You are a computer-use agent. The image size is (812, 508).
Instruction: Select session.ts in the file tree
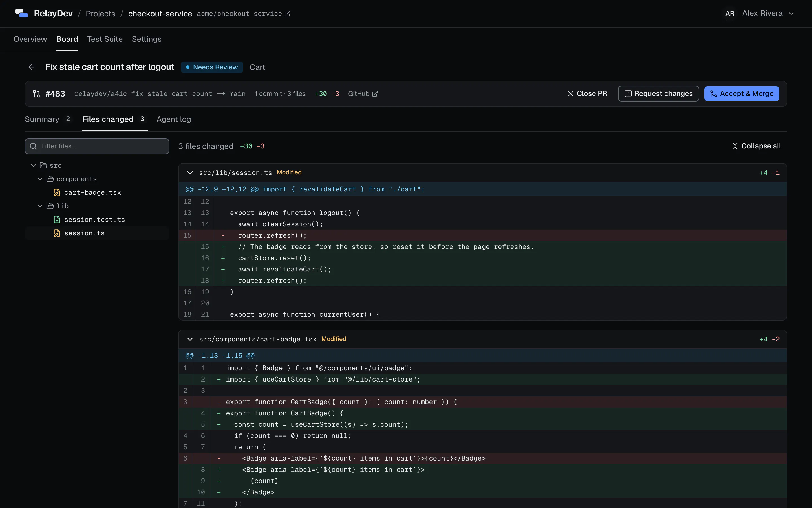point(97,233)
